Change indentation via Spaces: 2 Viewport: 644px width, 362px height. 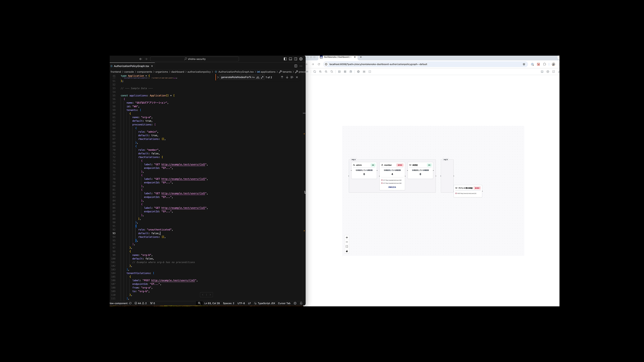tap(229, 303)
